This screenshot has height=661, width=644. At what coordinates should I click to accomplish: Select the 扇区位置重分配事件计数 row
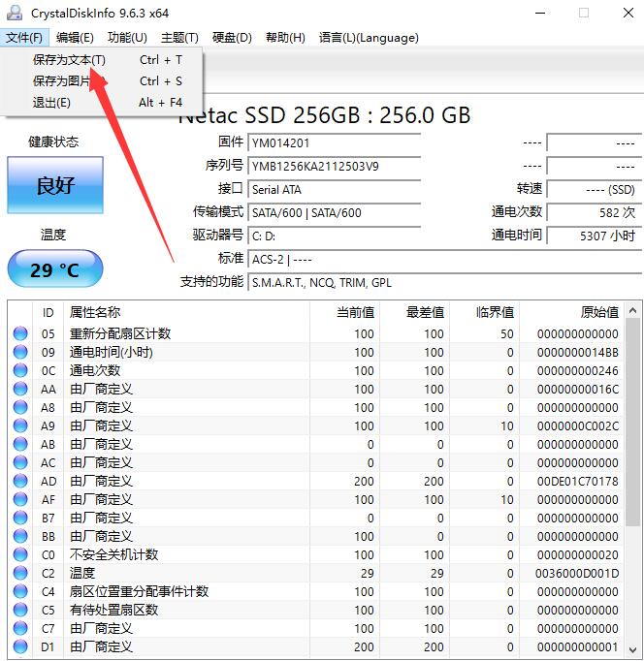316,591
